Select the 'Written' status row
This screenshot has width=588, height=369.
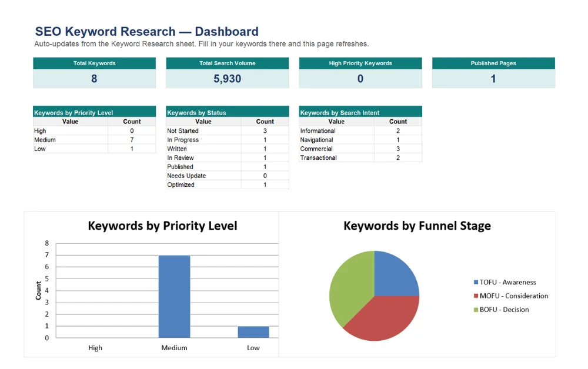pyautogui.click(x=227, y=149)
